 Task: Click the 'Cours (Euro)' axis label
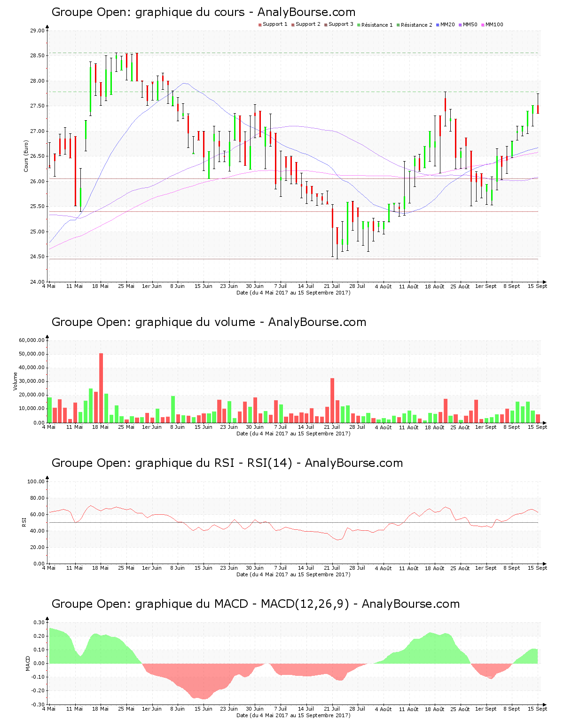point(26,156)
